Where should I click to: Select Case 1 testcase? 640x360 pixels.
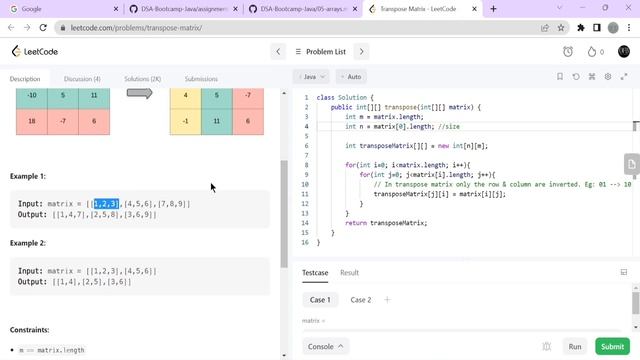(x=320, y=300)
